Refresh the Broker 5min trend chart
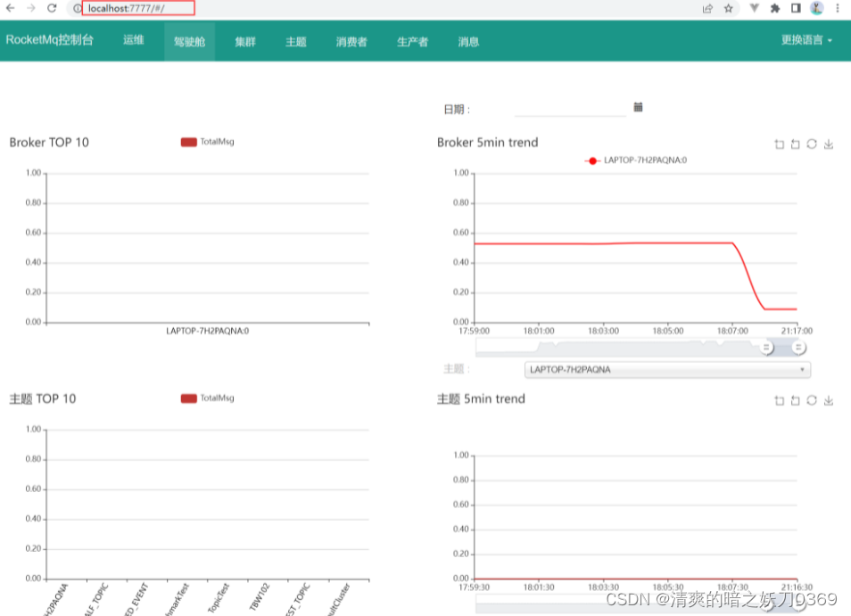 811,144
